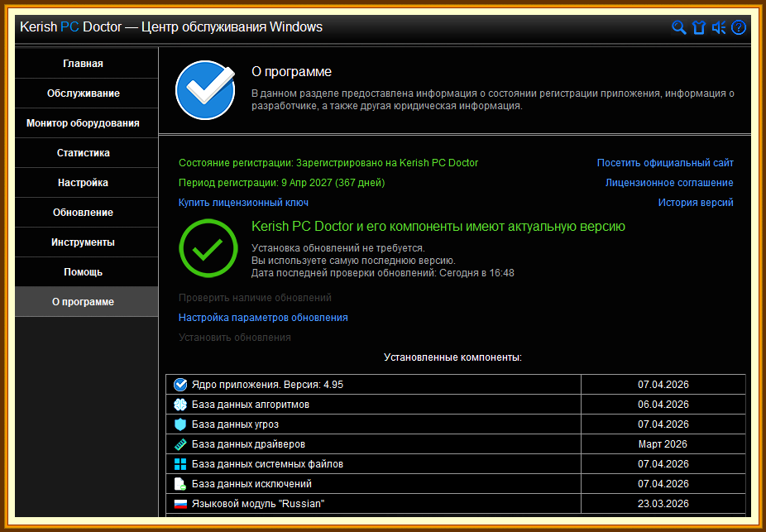Click the last update check date text
766x532 pixels.
point(382,272)
